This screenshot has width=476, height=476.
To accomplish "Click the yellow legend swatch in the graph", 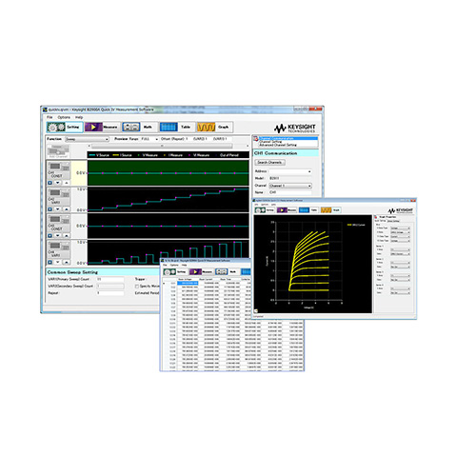I will pos(349,225).
